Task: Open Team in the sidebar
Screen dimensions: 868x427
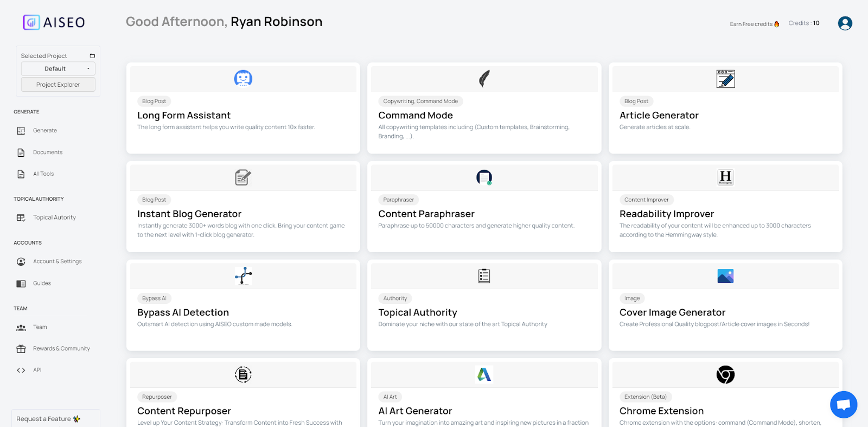Action: pyautogui.click(x=40, y=327)
